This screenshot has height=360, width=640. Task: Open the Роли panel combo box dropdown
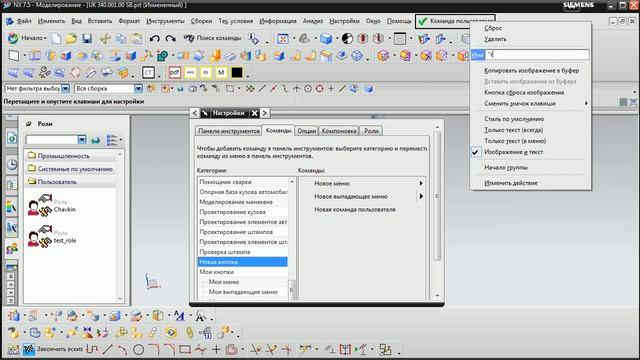[82, 140]
